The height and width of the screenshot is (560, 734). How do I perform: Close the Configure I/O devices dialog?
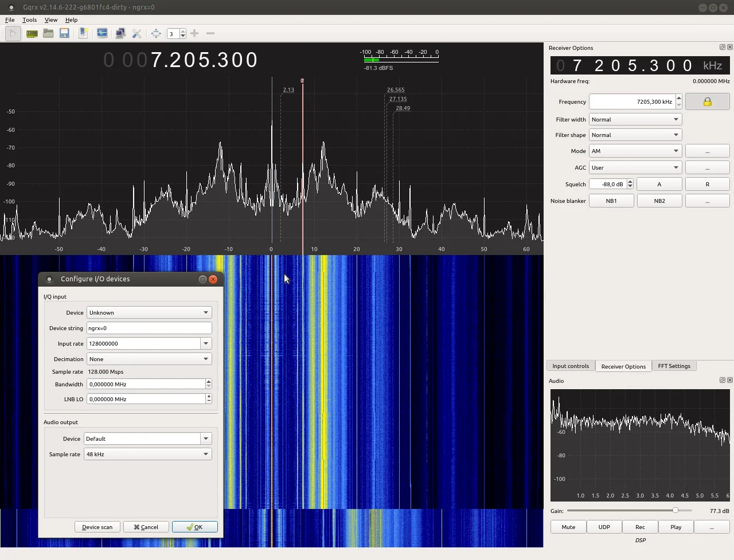click(x=213, y=279)
